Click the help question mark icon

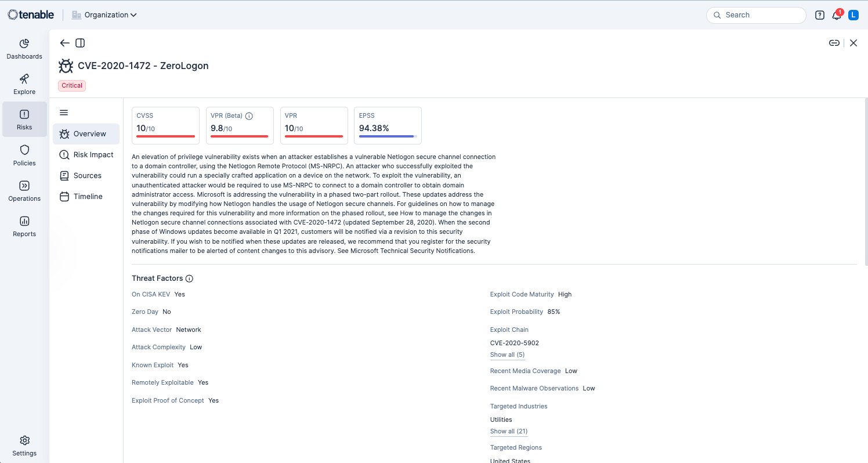pyautogui.click(x=819, y=16)
